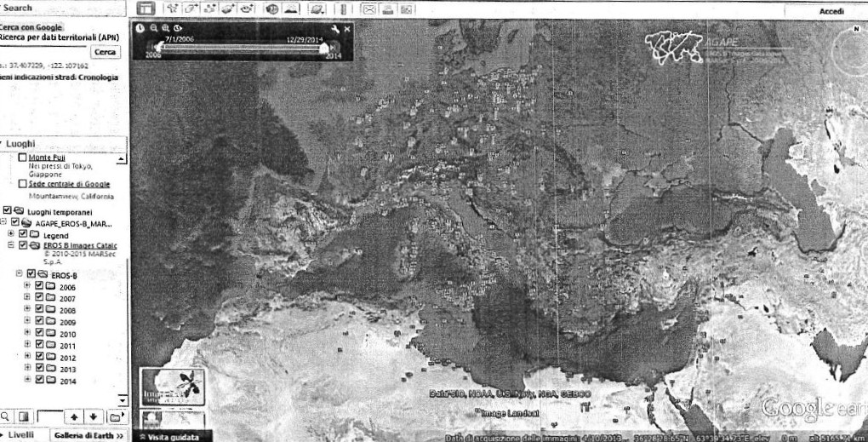Open Cerca con Google option
This screenshot has width=868, height=442.
click(31, 27)
